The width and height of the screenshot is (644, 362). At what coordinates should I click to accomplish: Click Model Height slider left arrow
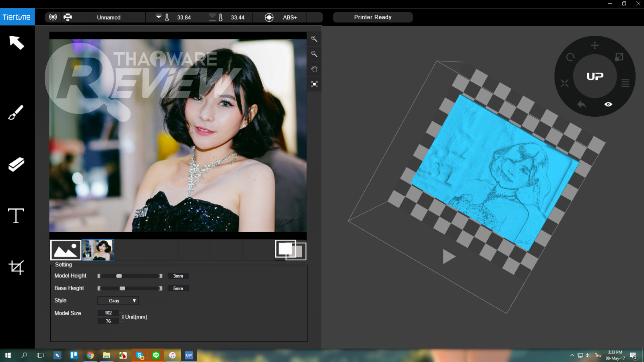pos(99,276)
